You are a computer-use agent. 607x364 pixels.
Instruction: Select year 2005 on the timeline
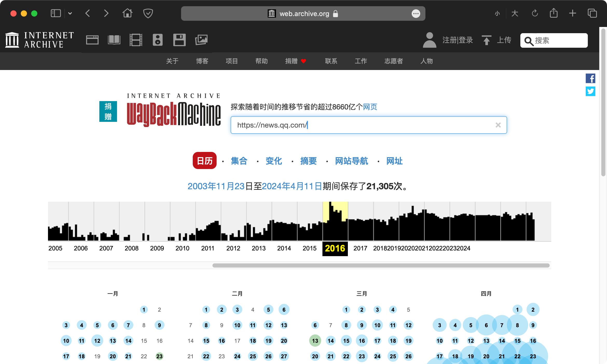tap(55, 248)
